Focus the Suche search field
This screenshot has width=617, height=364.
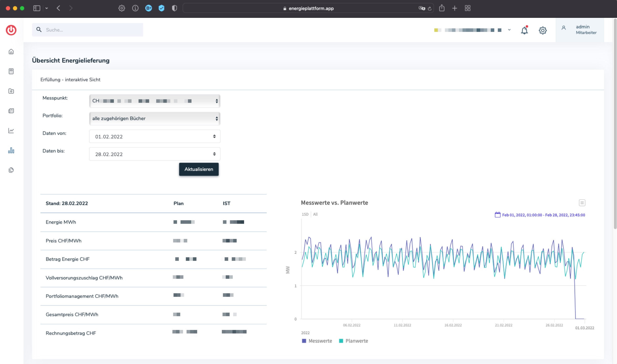pyautogui.click(x=88, y=30)
